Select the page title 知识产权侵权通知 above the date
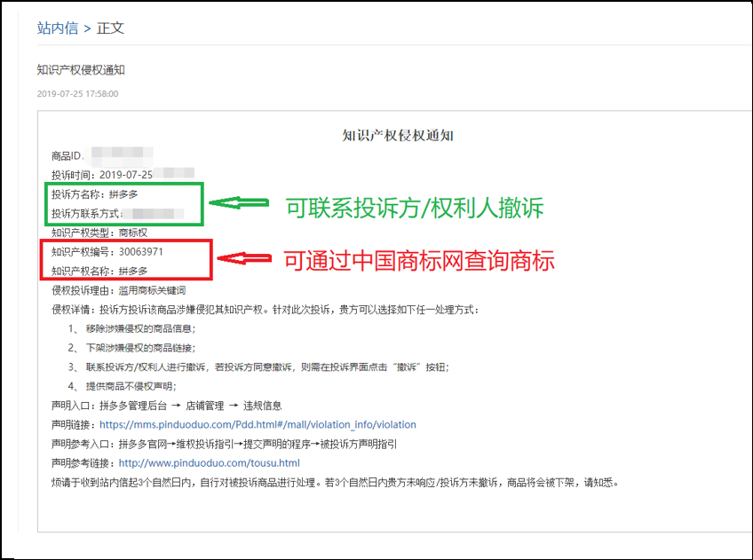Image resolution: width=753 pixels, height=560 pixels. tap(81, 70)
